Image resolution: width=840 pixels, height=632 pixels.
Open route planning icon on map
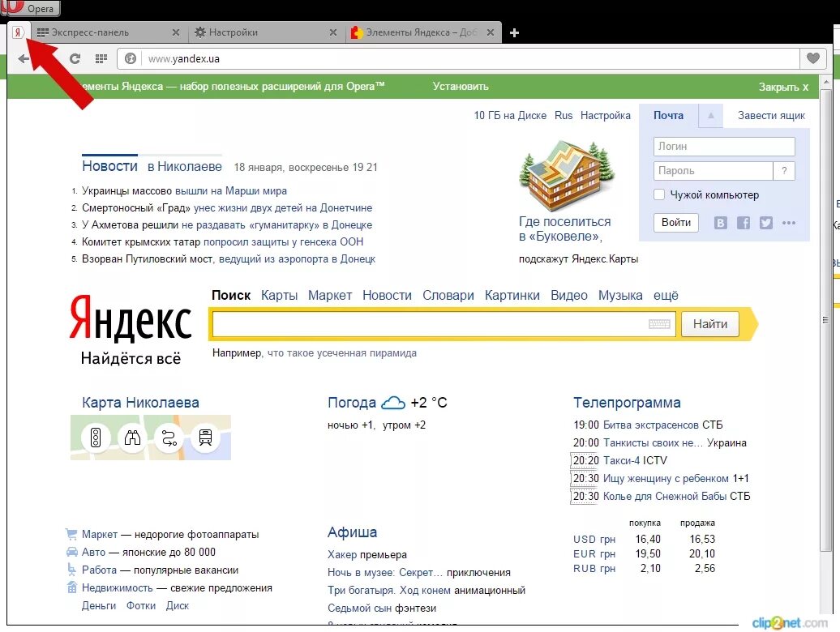click(x=169, y=438)
